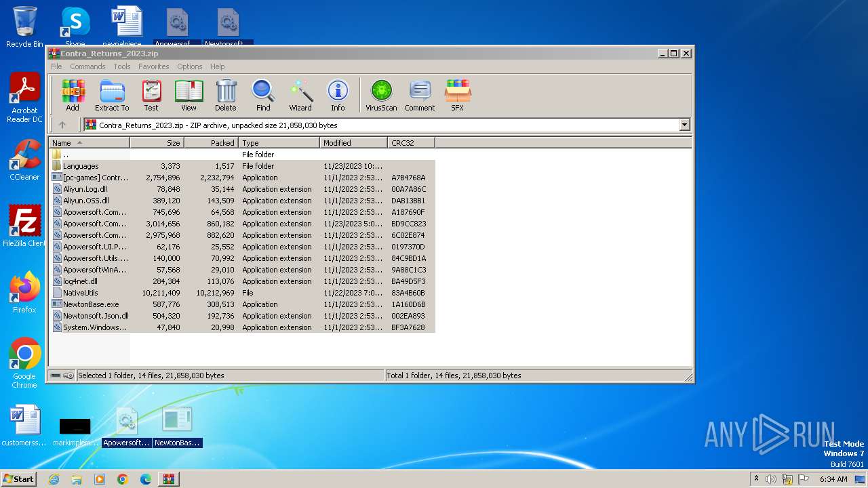The height and width of the screenshot is (488, 868).
Task: Select Apowersoft.Utils... file
Action: click(242, 258)
